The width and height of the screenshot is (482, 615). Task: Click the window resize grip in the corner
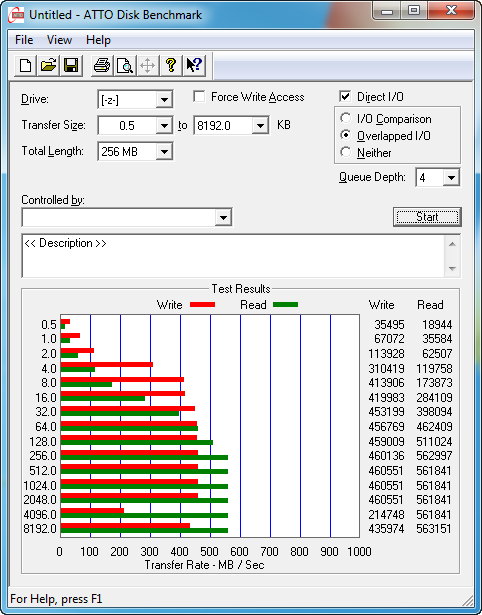click(x=467, y=600)
